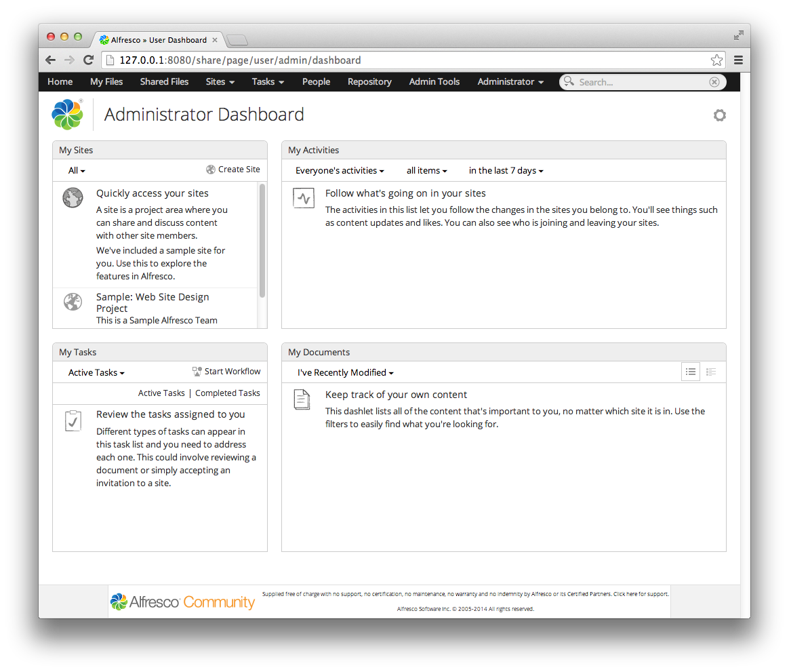The width and height of the screenshot is (789, 672).
Task: Click the Sample Web Site Design Project site icon
Action: click(73, 302)
